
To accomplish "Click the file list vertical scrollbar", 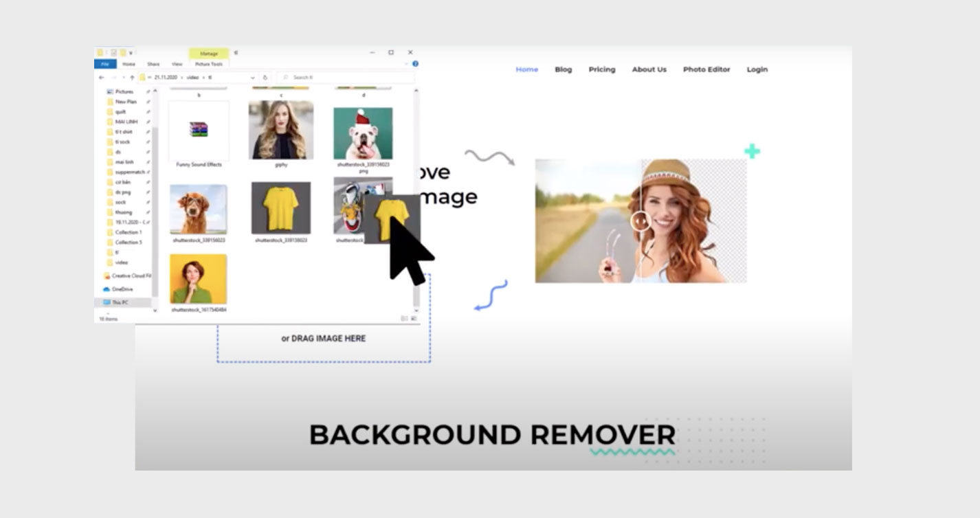I will (415, 199).
